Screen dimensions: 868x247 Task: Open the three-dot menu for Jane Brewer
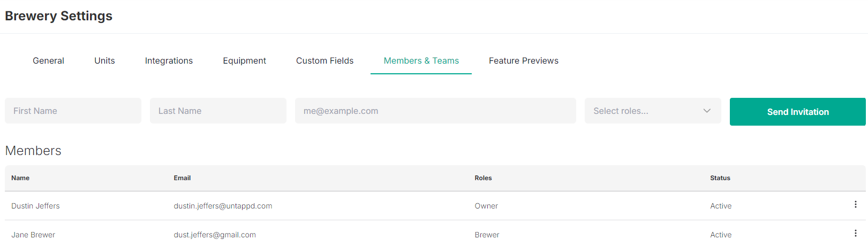tap(855, 234)
